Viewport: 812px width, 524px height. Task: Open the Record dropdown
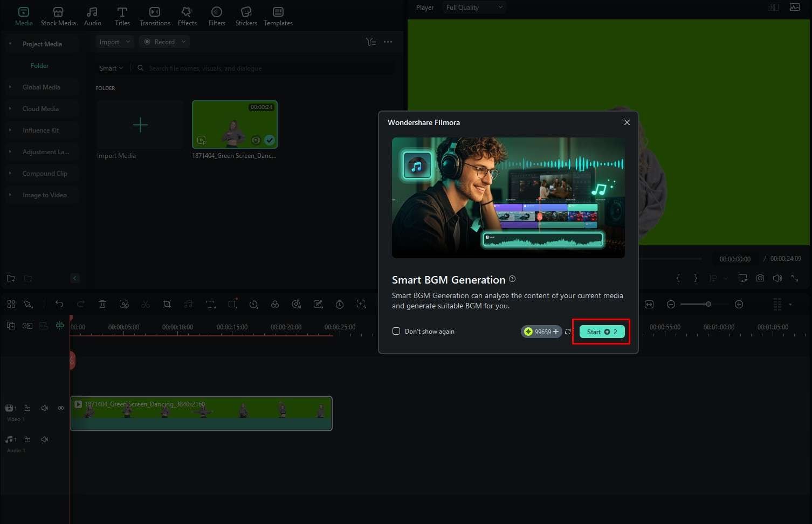pyautogui.click(x=164, y=42)
